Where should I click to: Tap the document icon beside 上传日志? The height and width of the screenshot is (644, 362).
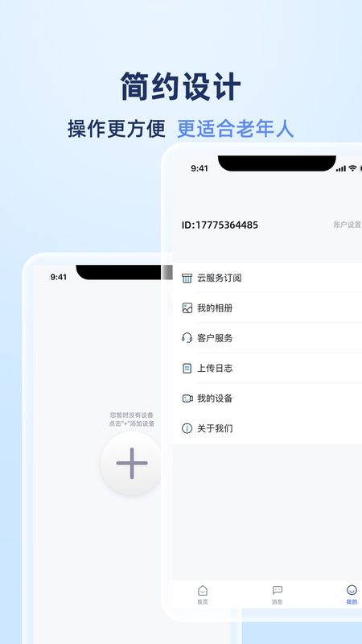(187, 369)
